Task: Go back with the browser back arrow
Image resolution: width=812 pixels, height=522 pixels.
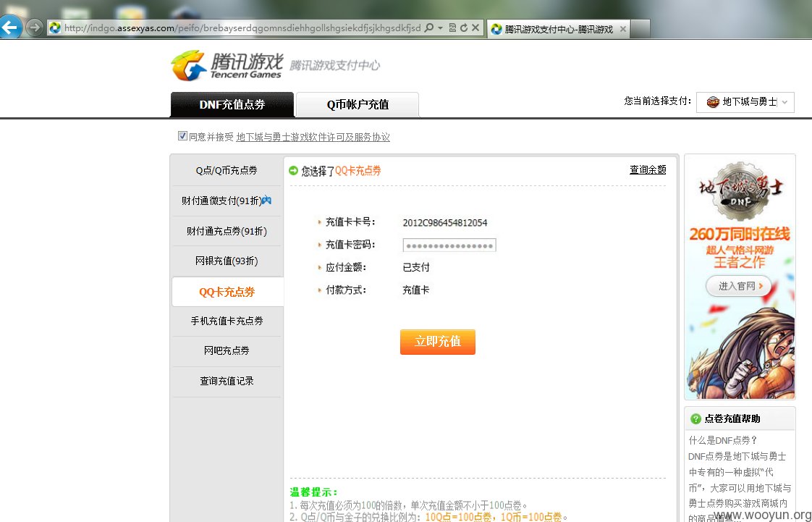Action: (x=10, y=27)
